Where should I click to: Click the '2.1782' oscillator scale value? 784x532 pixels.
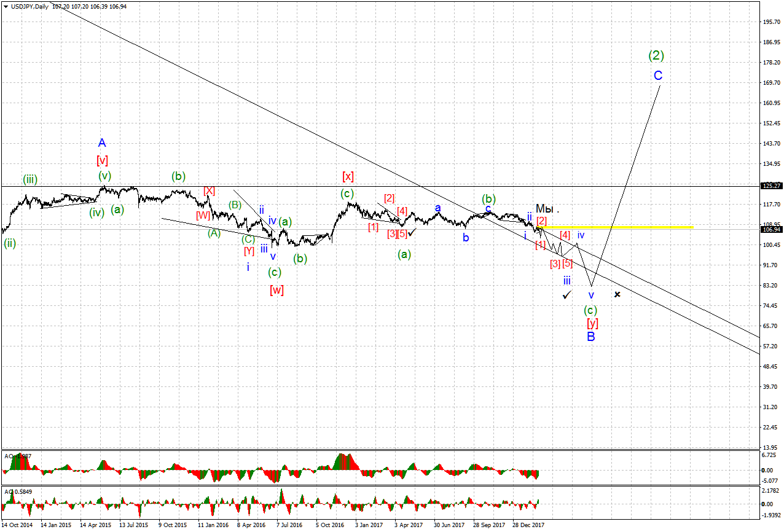pos(770,491)
